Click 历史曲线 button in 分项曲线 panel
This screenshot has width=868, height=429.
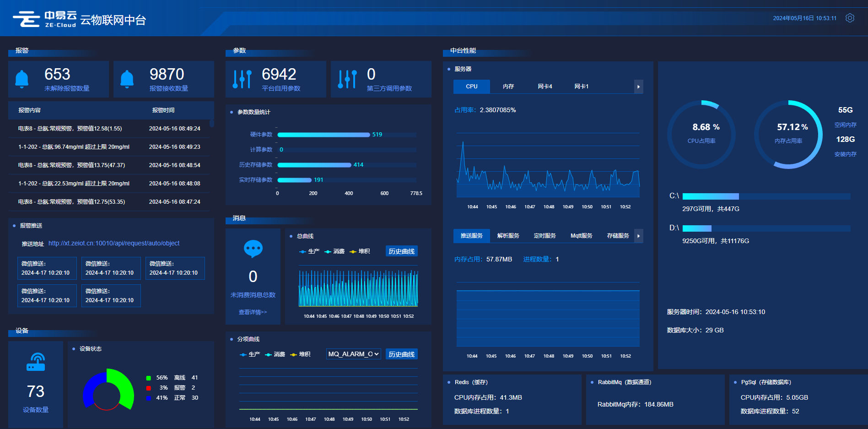[x=402, y=354]
